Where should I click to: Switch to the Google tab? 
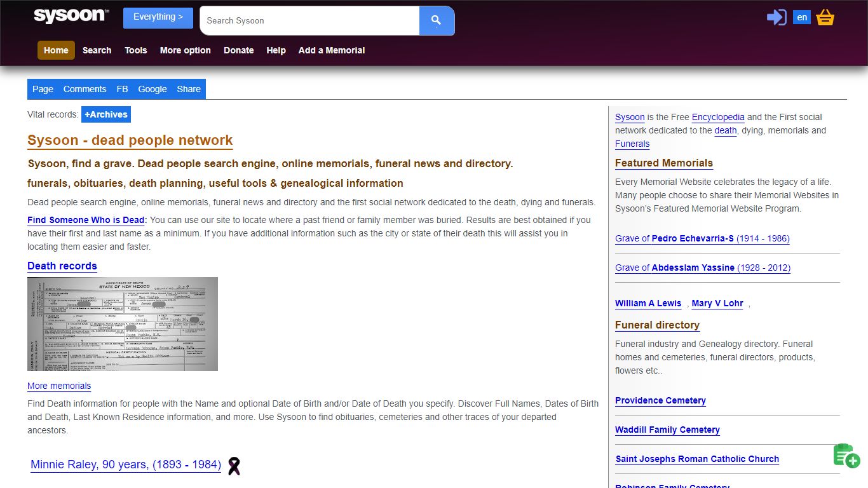click(x=153, y=89)
